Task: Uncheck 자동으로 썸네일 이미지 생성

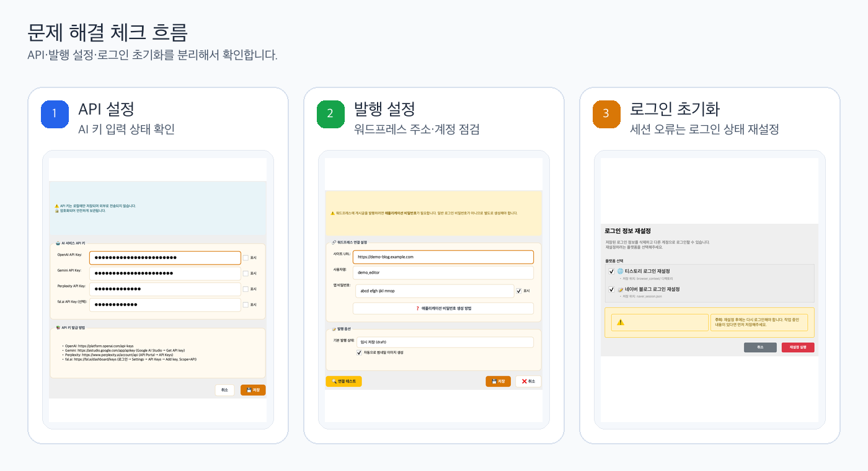Action: coord(359,352)
